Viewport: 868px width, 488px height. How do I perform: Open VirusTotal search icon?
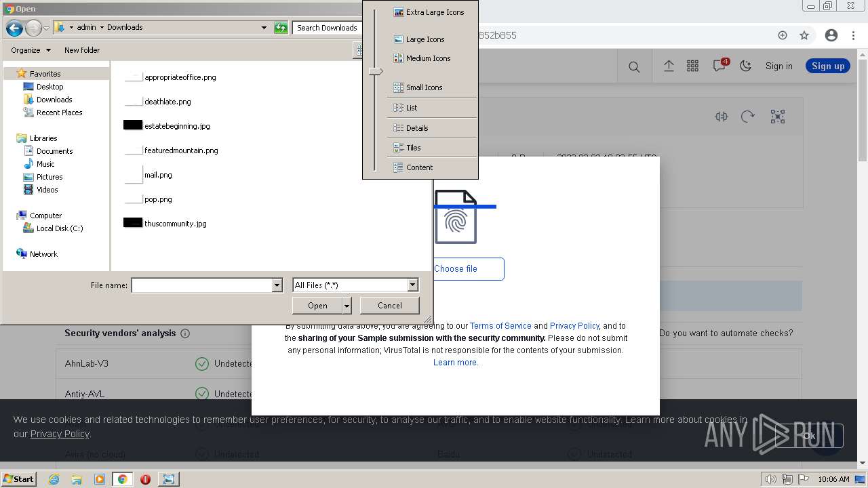pos(634,66)
